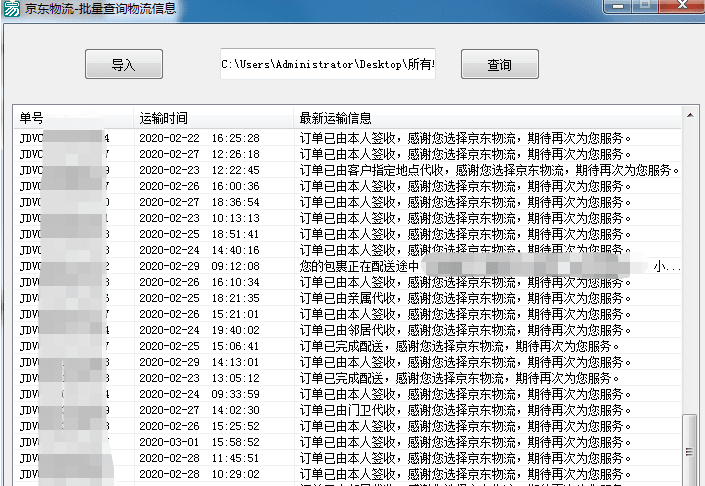Focus the file path input field
Viewport: 705px width, 486px height.
coord(328,64)
